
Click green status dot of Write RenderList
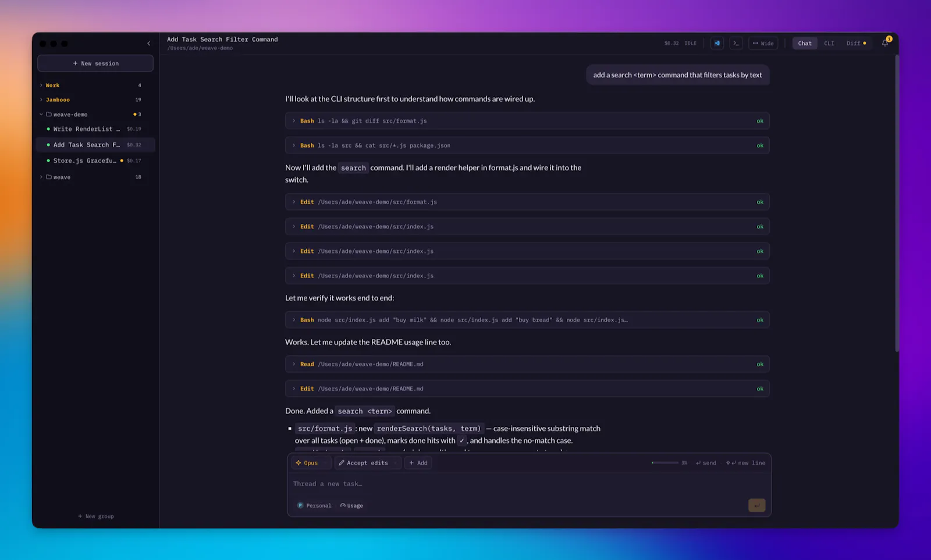click(48, 129)
